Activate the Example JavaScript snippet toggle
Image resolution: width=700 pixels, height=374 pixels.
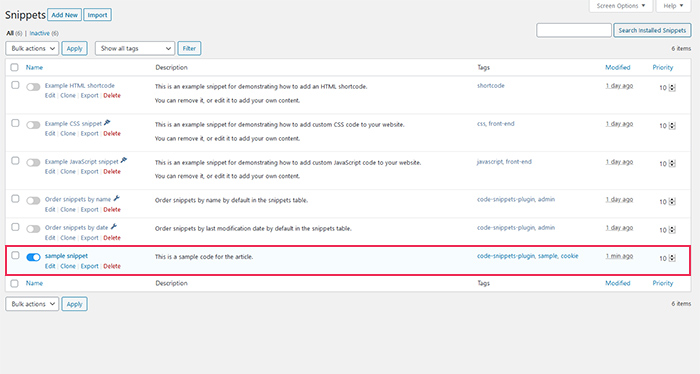coord(33,163)
